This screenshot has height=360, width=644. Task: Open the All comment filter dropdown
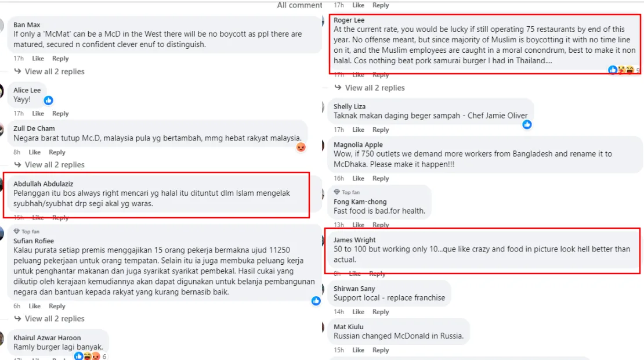[299, 5]
